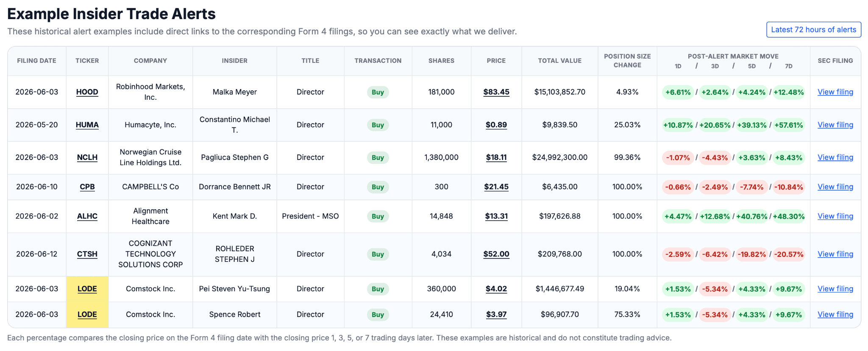
Task: Click the LODE ticker in Spence Robert row
Action: tap(87, 314)
